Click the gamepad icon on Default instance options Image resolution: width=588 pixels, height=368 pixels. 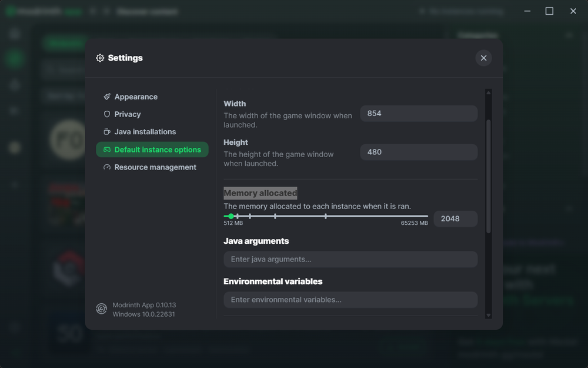(x=107, y=150)
